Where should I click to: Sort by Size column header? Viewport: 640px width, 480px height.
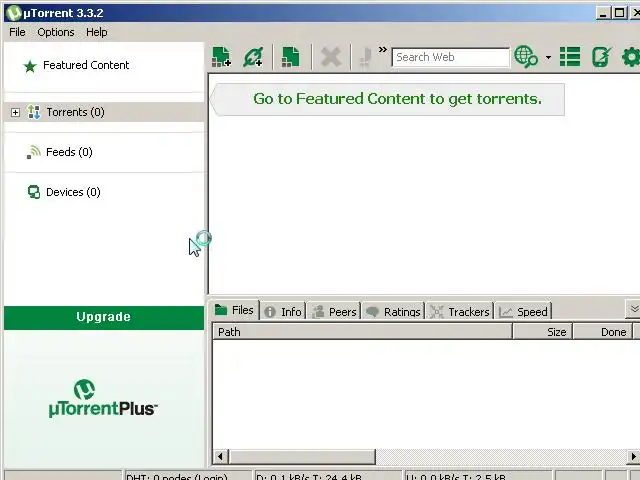[x=543, y=332]
